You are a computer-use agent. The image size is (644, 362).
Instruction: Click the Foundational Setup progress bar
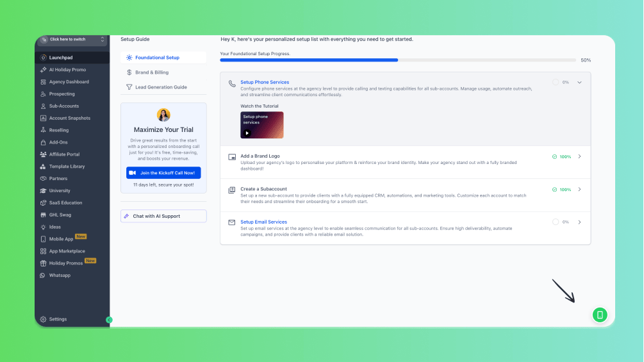point(397,60)
